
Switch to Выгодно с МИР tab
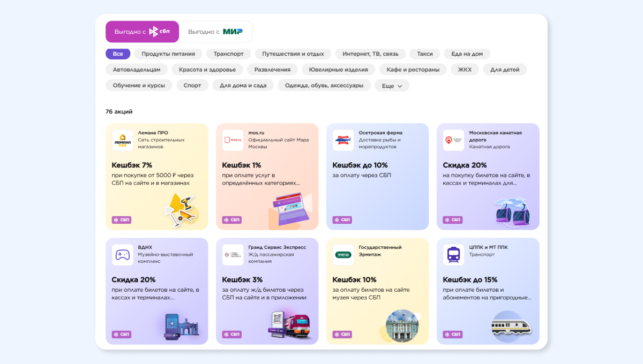(215, 32)
